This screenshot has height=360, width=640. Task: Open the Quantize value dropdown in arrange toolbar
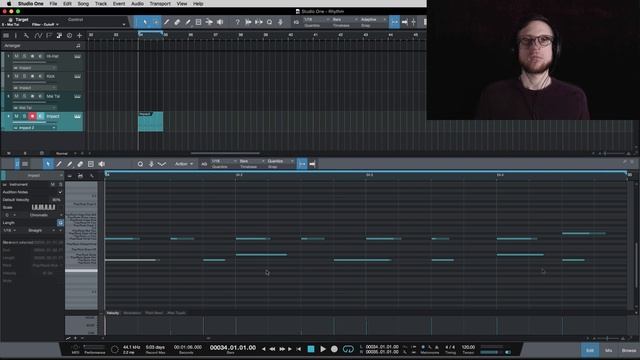click(x=316, y=20)
